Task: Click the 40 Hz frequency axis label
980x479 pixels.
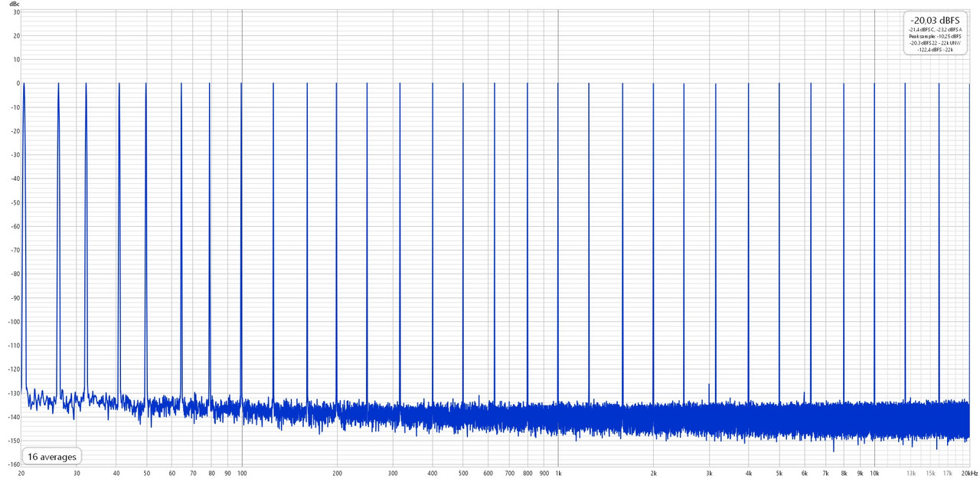Action: (116, 474)
